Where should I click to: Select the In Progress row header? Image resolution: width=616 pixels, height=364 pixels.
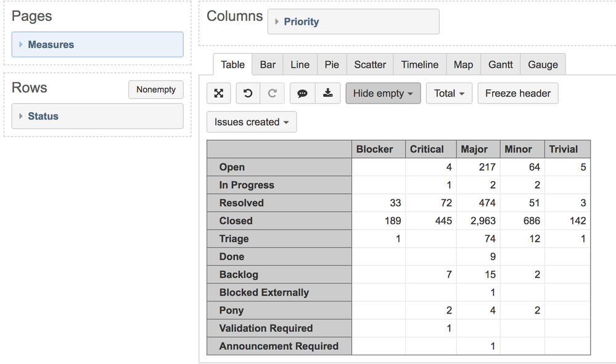pos(279,185)
